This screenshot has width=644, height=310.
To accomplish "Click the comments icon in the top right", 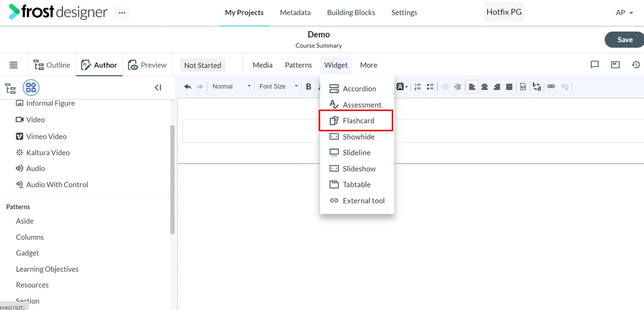I will pyautogui.click(x=594, y=65).
